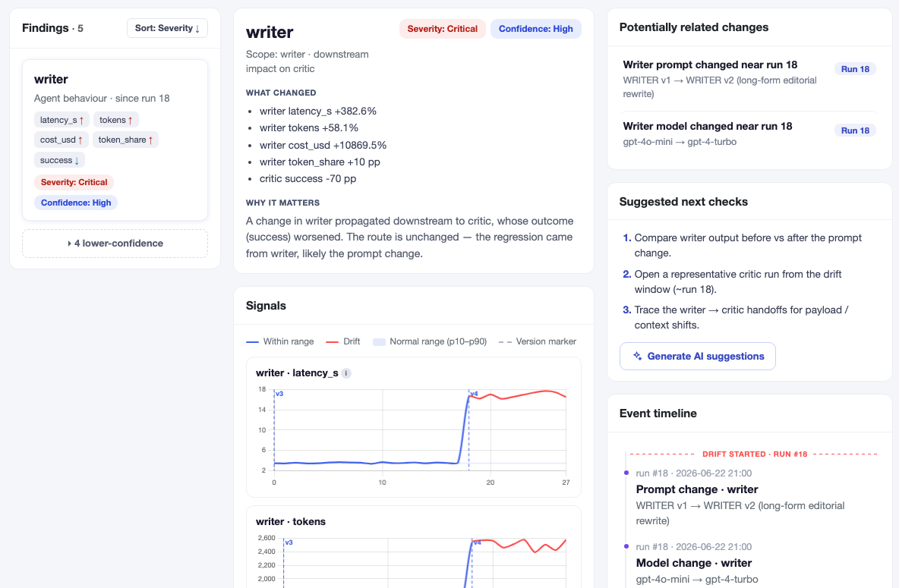Click the Drift red legend line
This screenshot has height=588, width=899.
pos(332,341)
